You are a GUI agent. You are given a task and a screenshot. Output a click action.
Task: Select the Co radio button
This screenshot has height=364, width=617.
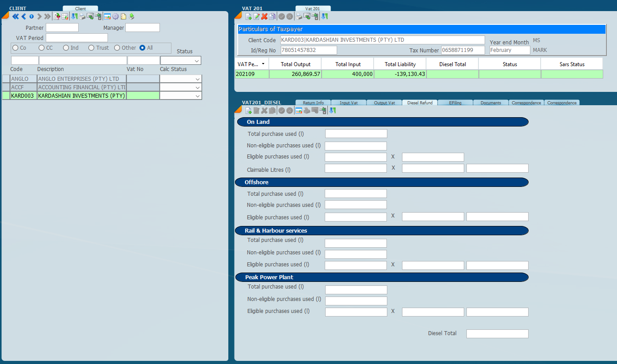[x=16, y=48]
